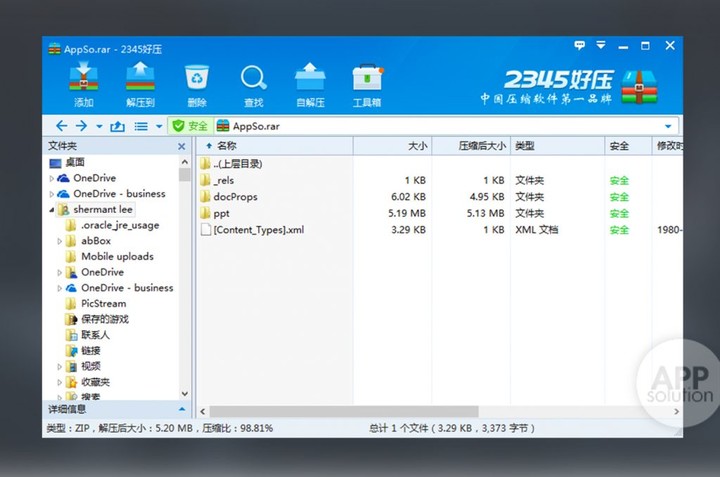This screenshot has width=720, height=477.
Task: Expand top OneDrive - business node
Action: coord(51,194)
